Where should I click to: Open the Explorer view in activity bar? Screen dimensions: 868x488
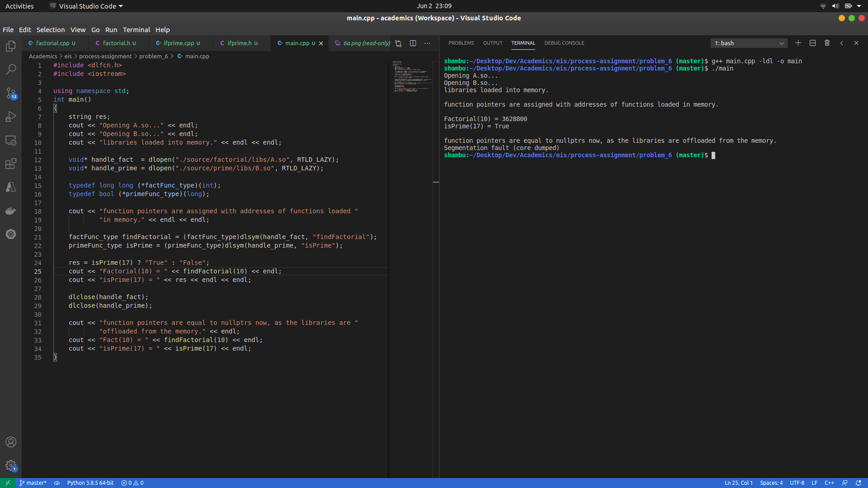11,46
